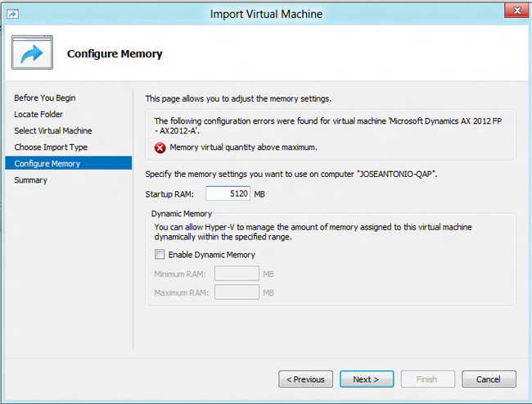Click 'Memory virtual quantity above maximum.' message

[244, 148]
